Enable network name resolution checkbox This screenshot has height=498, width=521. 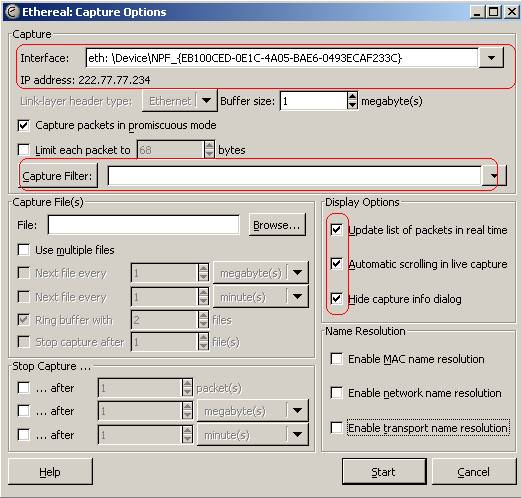(336, 393)
